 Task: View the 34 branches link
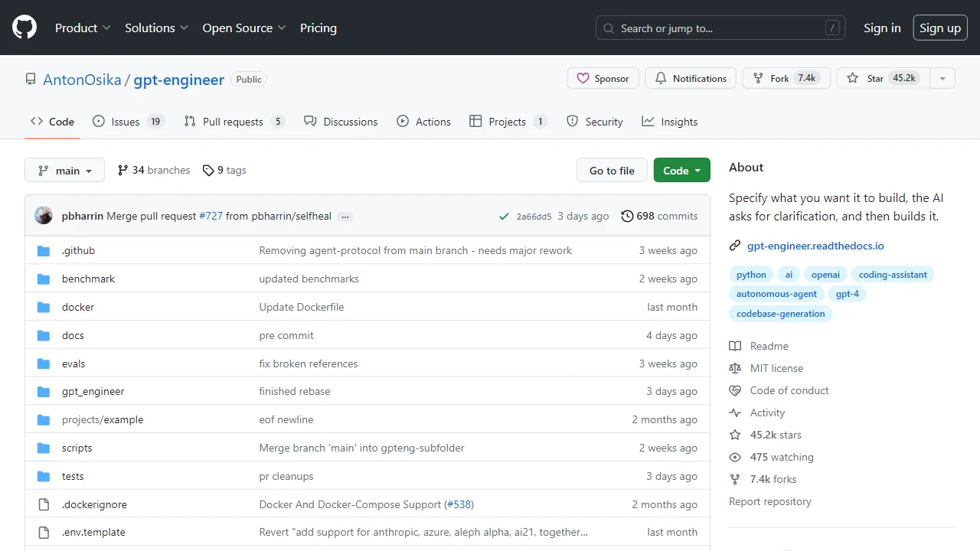coord(154,170)
